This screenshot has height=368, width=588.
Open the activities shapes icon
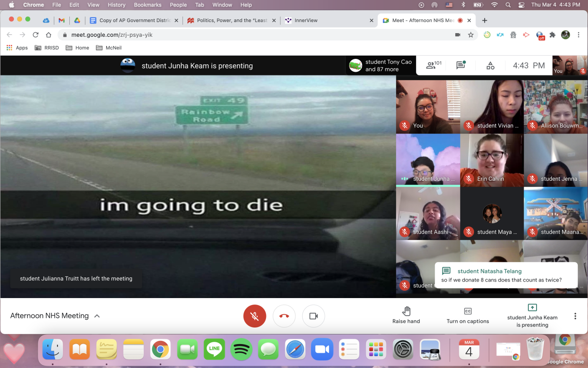(491, 65)
